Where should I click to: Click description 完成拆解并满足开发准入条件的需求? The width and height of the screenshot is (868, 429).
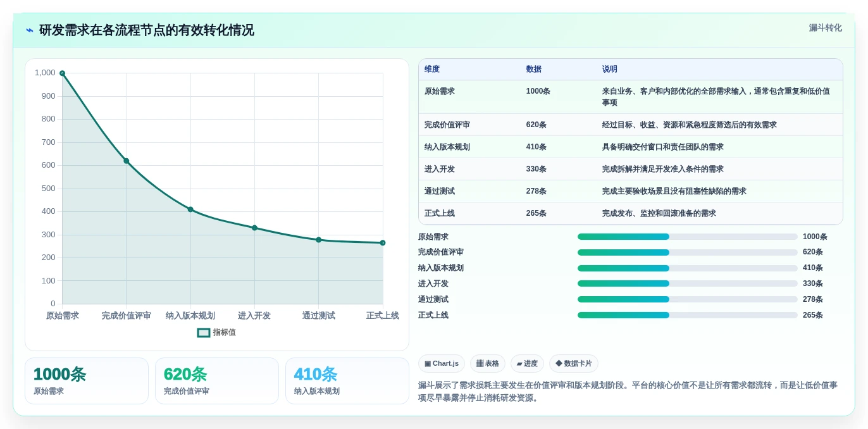pos(663,170)
